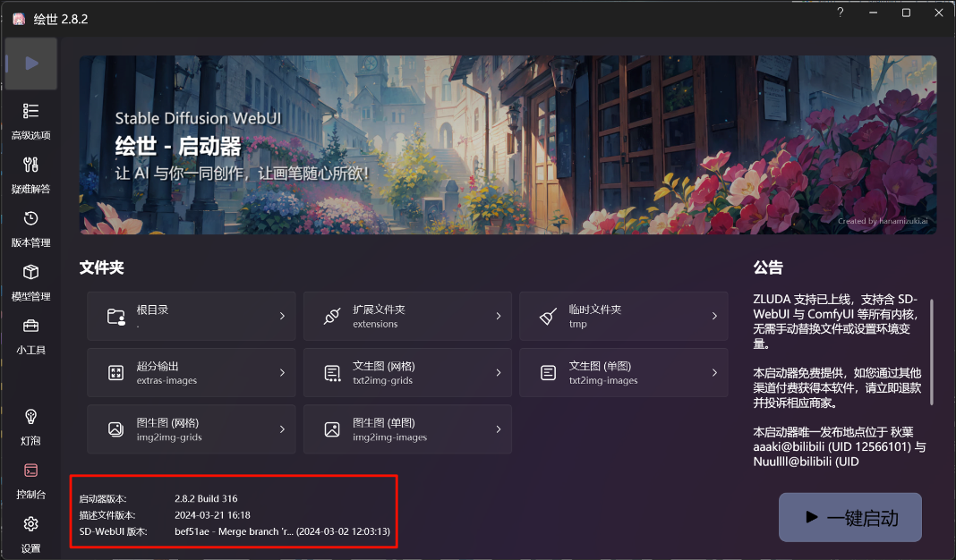Click the 文件夹 heading
The width and height of the screenshot is (956, 560).
(102, 267)
